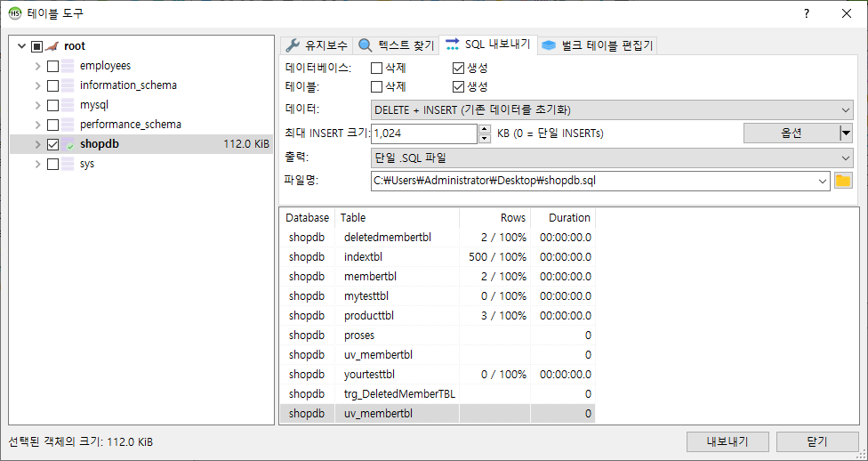Viewport: 868px width, 461px height.
Task: Expand the information_schema tree node
Action: pyautogui.click(x=37, y=86)
